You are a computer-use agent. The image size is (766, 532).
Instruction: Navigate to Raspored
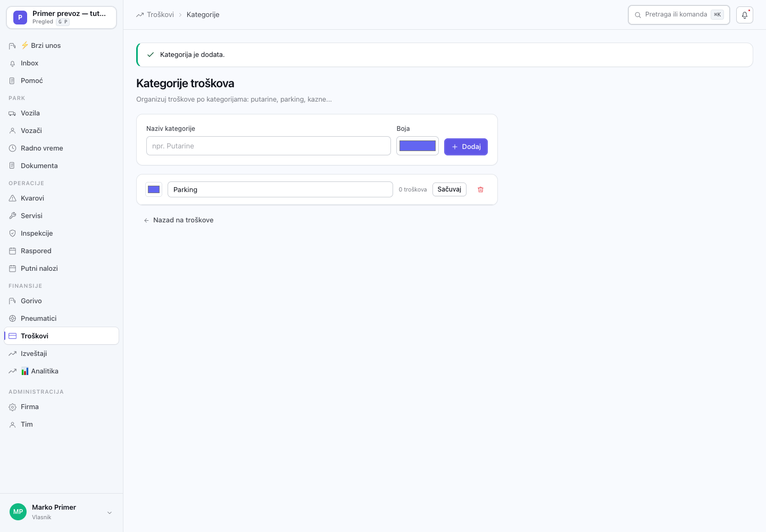(x=61, y=251)
